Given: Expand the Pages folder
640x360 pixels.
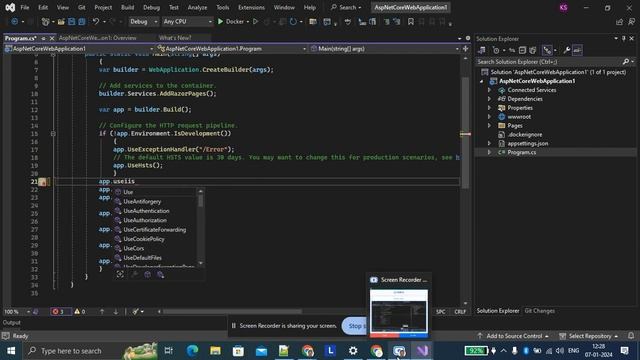Looking at the screenshot, I should 489,126.
